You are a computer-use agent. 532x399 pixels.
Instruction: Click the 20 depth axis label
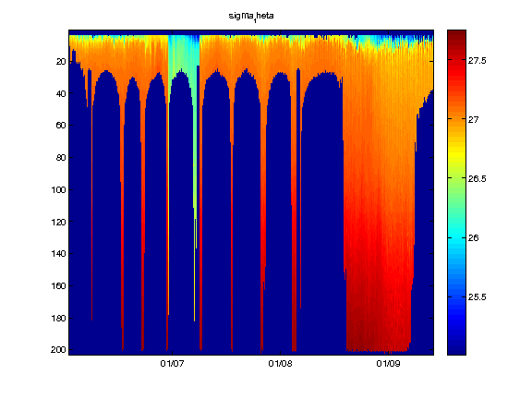61,61
